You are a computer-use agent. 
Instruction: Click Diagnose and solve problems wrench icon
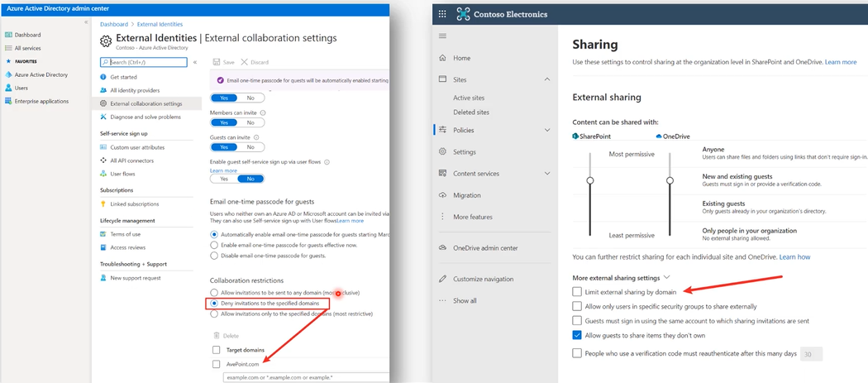[x=103, y=117]
